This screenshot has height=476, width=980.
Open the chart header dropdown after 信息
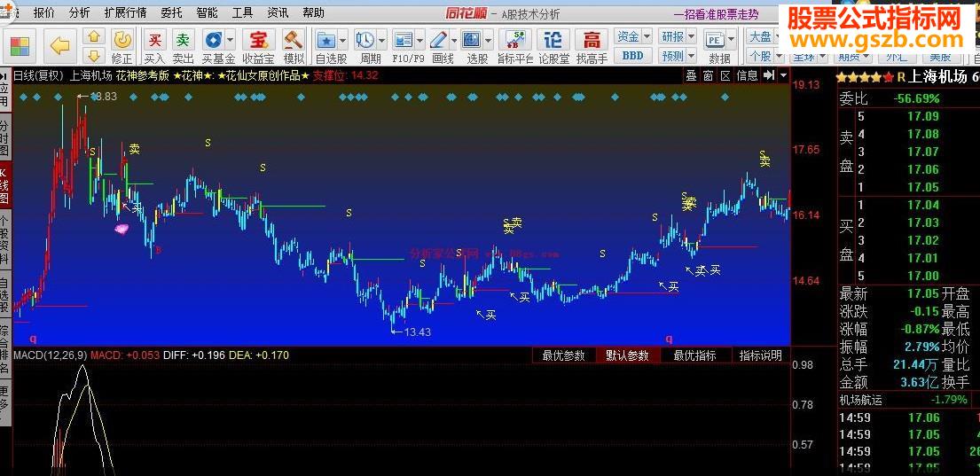(784, 75)
